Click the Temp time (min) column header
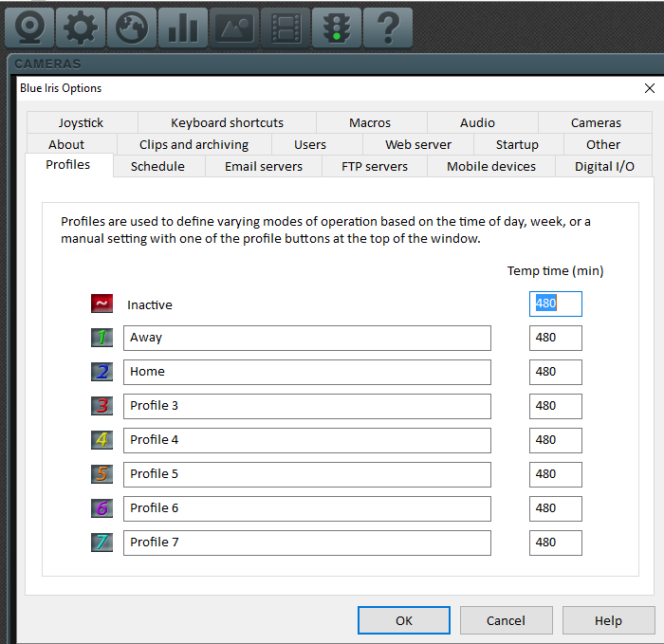Image resolution: width=664 pixels, height=644 pixels. (x=555, y=270)
